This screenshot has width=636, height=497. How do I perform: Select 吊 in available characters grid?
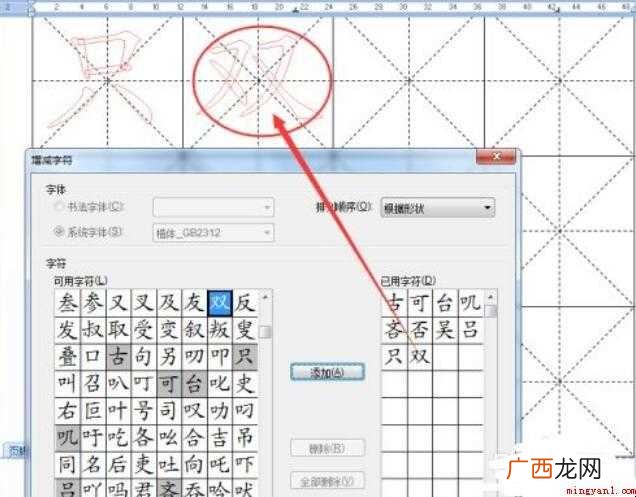[245, 438]
